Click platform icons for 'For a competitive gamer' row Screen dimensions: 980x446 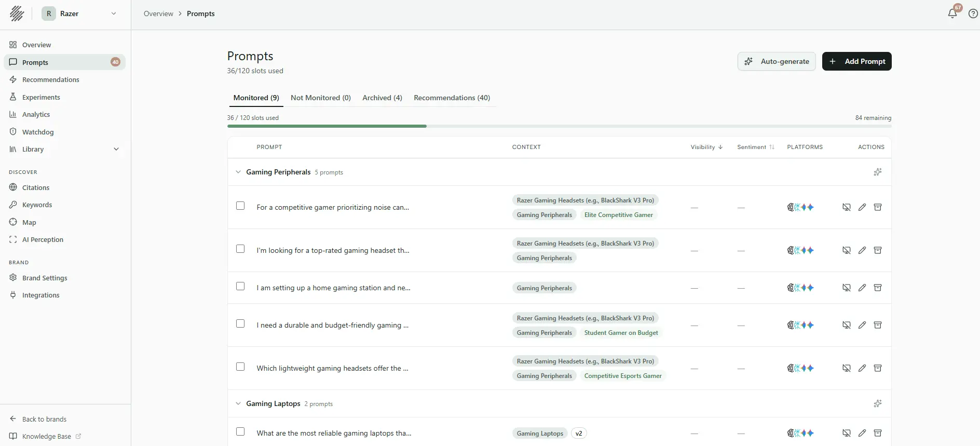coord(800,207)
